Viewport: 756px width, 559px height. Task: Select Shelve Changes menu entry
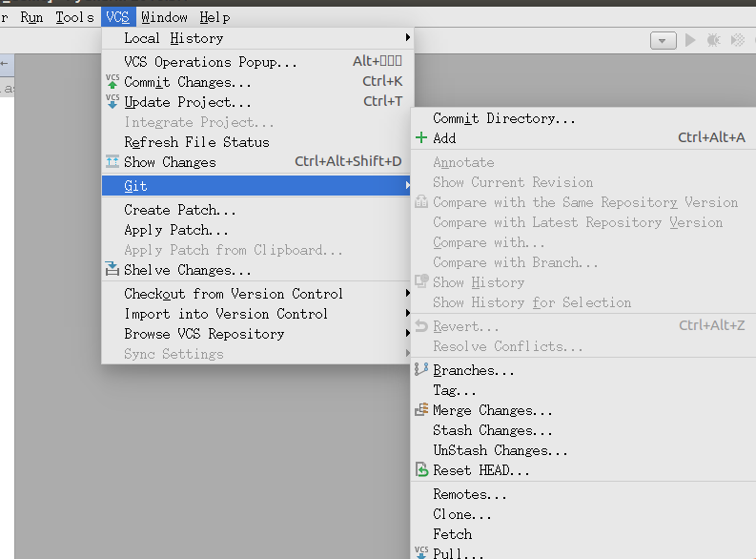pos(257,270)
